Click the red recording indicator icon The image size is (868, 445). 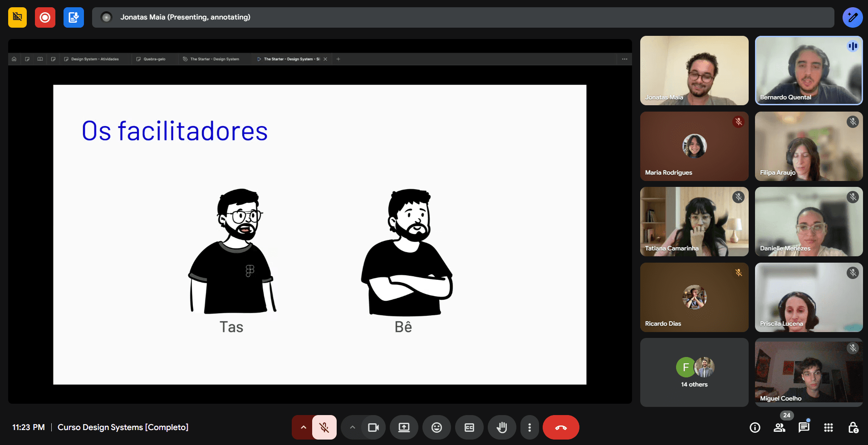pos(45,17)
